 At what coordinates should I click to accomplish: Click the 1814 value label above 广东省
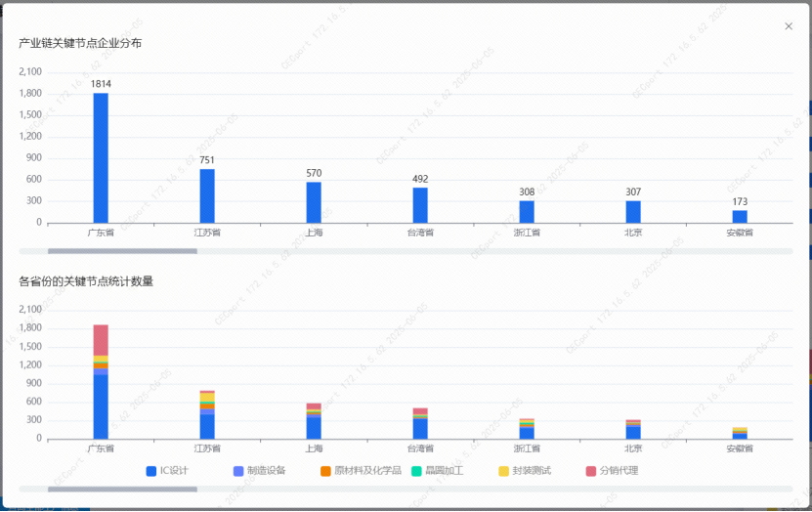pyautogui.click(x=101, y=84)
